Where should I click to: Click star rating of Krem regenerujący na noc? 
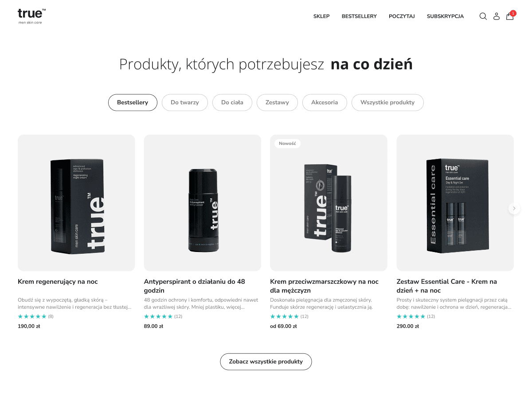point(32,316)
